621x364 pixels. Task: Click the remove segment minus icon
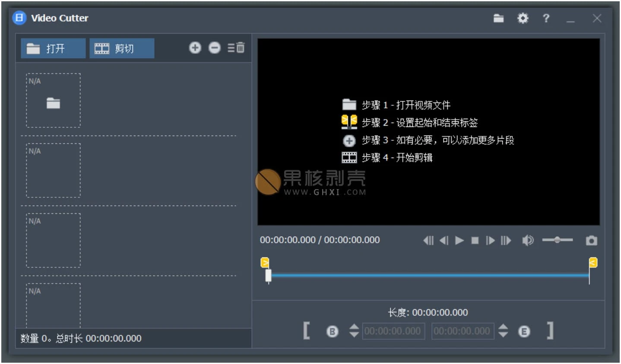[x=215, y=48]
